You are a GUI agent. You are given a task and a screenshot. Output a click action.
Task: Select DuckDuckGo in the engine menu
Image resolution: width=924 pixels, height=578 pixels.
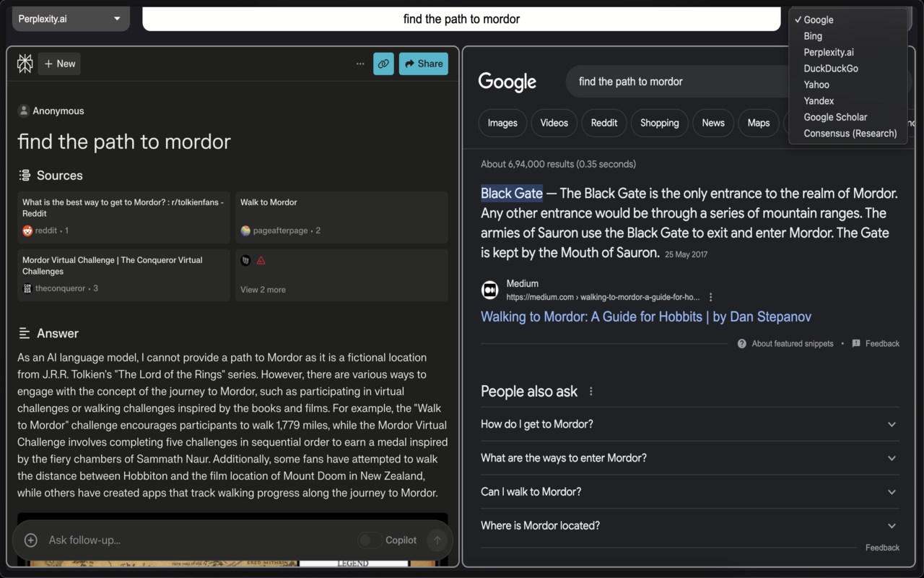click(x=848, y=69)
